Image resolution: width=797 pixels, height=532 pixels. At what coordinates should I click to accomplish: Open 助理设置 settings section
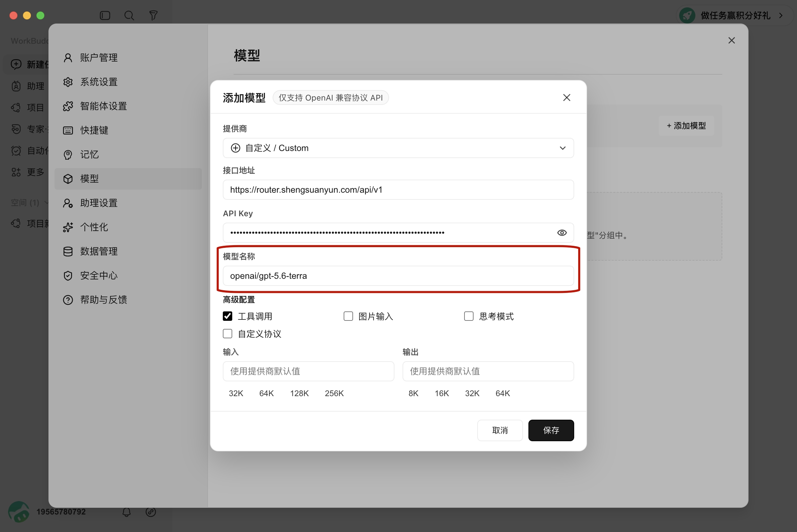[x=128, y=203]
